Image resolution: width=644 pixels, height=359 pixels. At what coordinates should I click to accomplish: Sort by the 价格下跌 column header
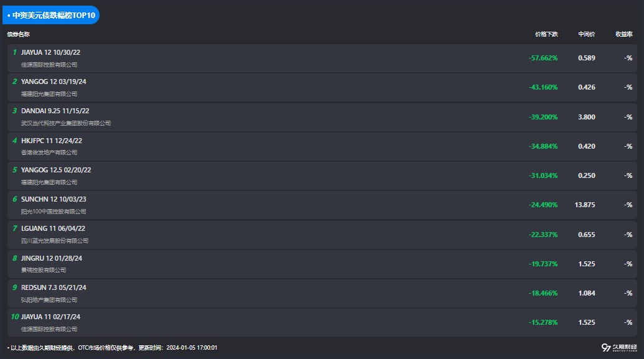[x=546, y=34]
